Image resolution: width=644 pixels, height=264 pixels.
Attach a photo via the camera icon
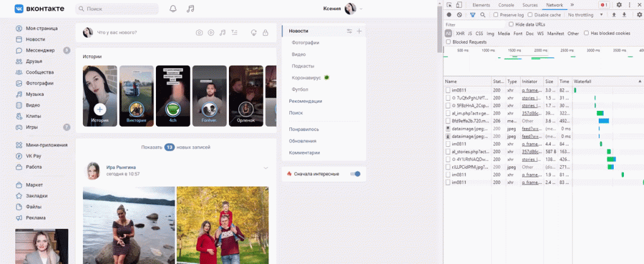tap(199, 33)
